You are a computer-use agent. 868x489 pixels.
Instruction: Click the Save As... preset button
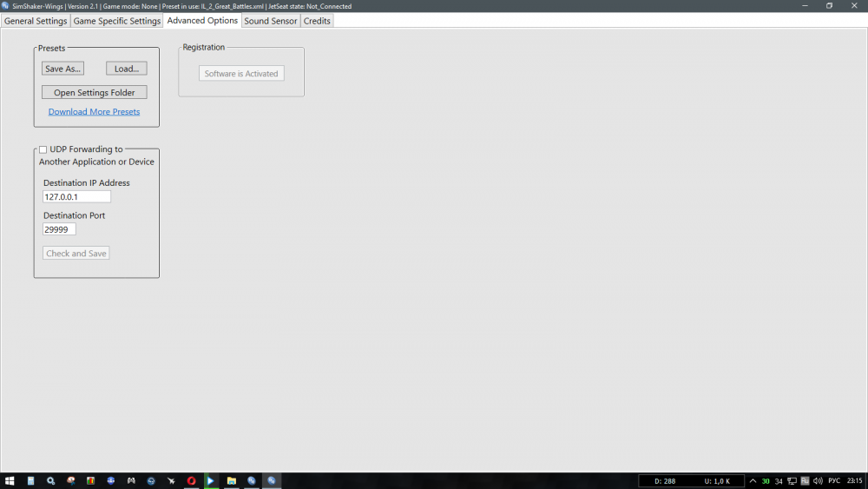click(62, 69)
